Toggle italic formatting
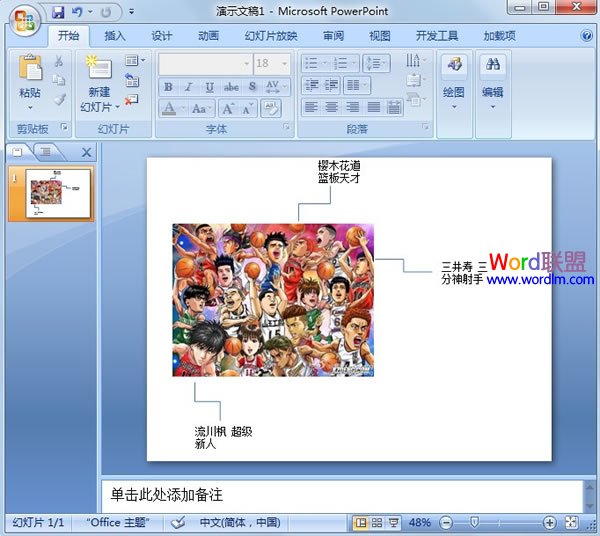The image size is (600, 536). tap(189, 87)
